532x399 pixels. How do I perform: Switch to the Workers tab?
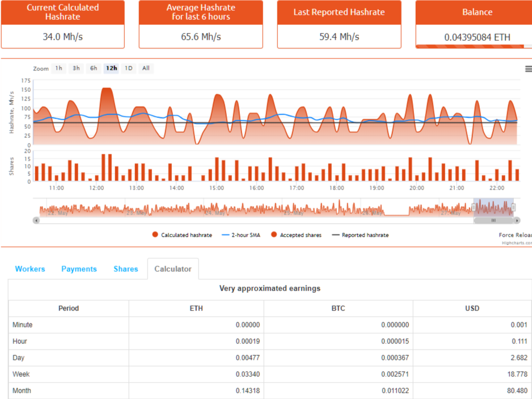pos(30,269)
